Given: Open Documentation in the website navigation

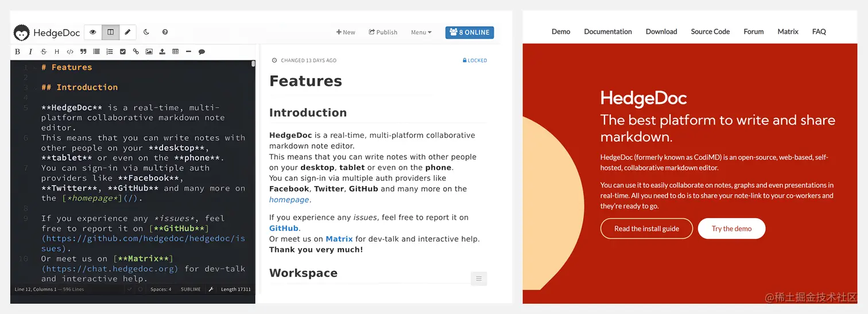Looking at the screenshot, I should pos(608,32).
